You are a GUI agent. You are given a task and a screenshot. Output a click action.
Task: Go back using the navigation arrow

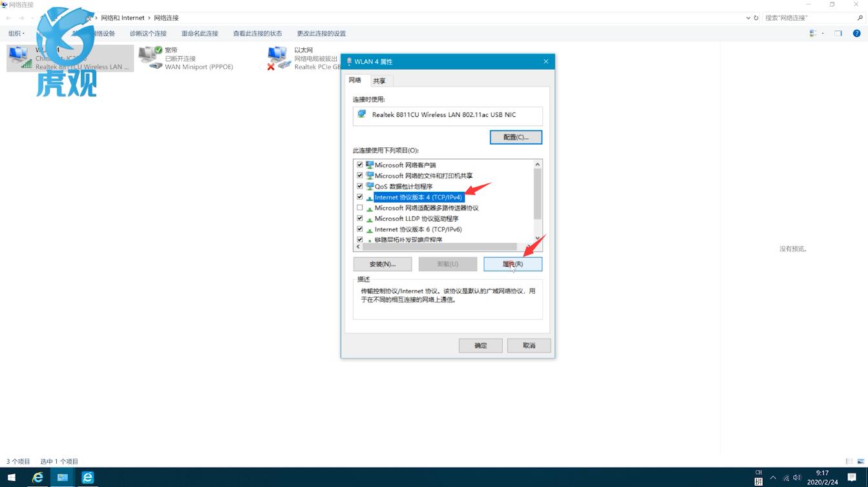(8, 18)
